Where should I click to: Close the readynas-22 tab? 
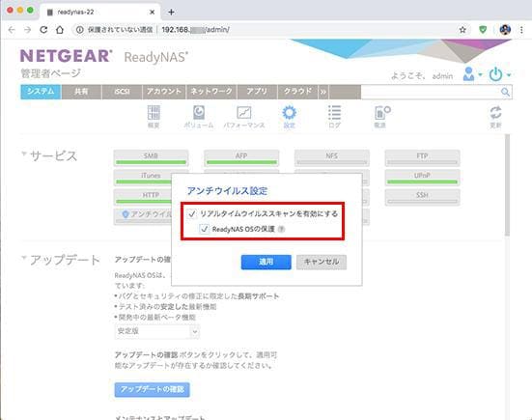[152, 13]
